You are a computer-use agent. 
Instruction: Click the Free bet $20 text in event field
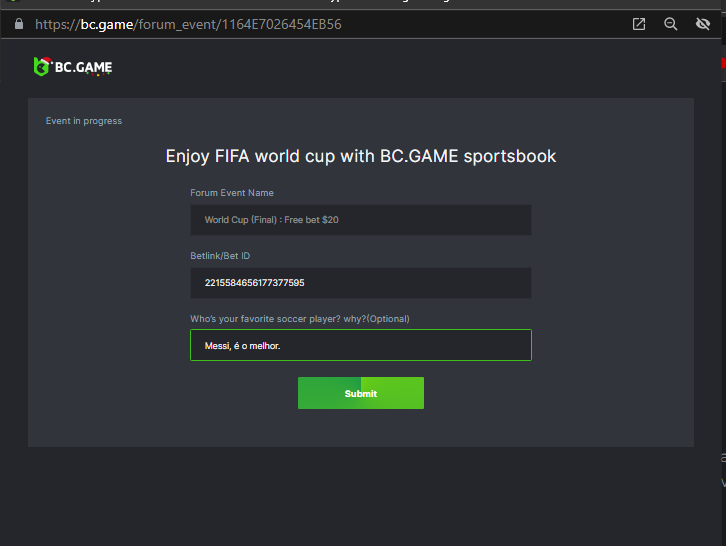(x=311, y=220)
